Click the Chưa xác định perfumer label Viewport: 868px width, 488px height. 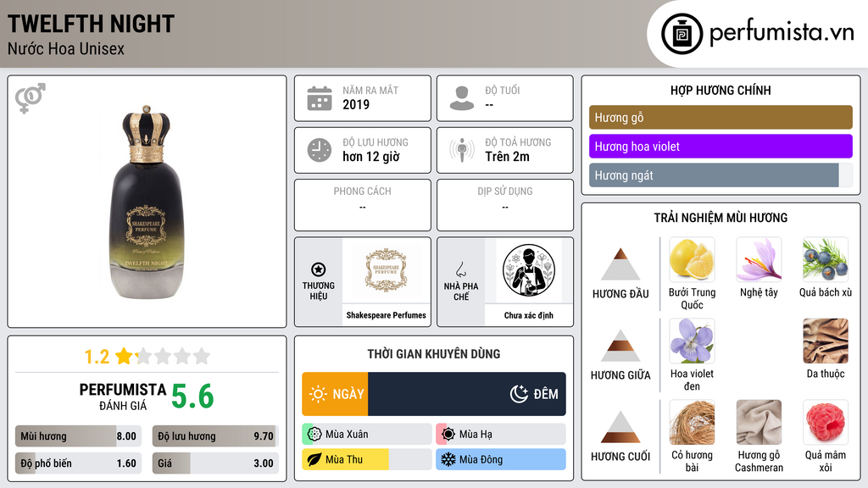tap(529, 315)
